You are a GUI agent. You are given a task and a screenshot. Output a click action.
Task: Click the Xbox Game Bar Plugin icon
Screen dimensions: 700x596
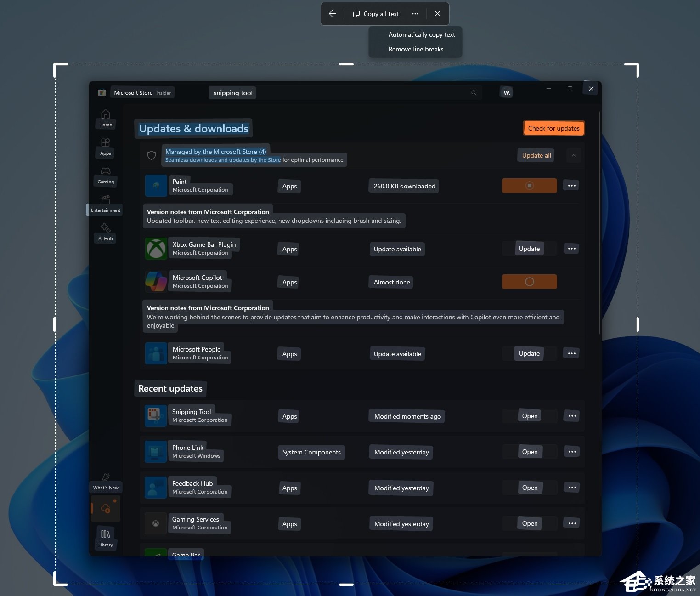pos(156,249)
